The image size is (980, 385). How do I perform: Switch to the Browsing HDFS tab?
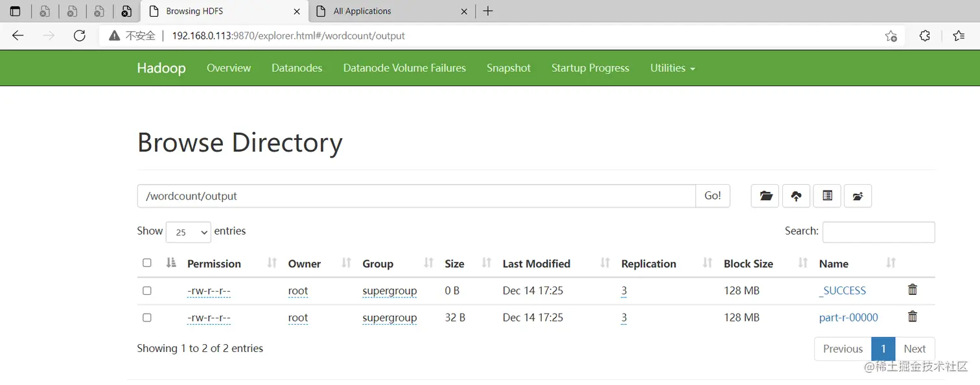(x=224, y=11)
